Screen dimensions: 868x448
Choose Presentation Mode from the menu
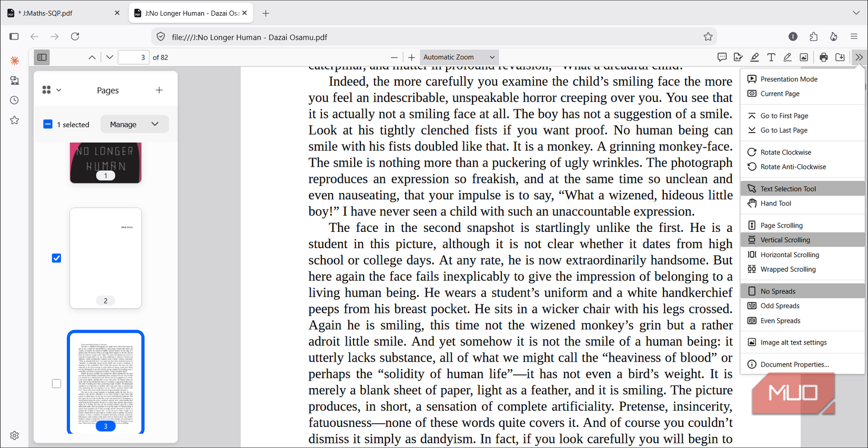pos(803,79)
